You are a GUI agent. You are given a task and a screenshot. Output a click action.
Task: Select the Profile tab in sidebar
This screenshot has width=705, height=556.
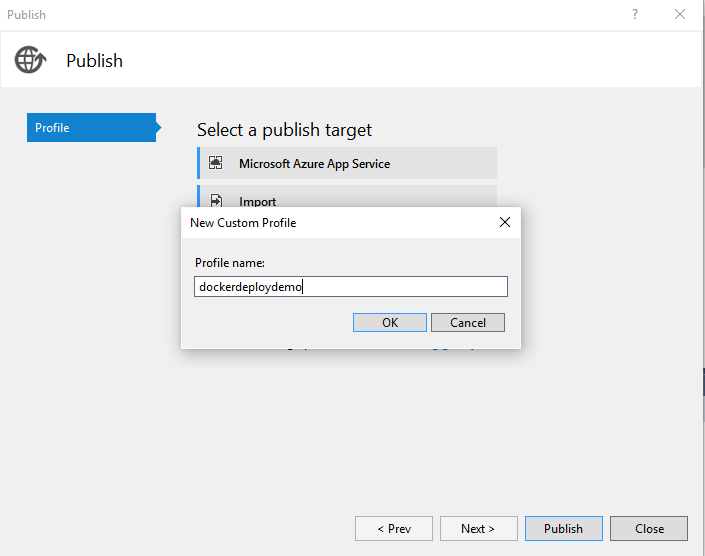coord(90,128)
